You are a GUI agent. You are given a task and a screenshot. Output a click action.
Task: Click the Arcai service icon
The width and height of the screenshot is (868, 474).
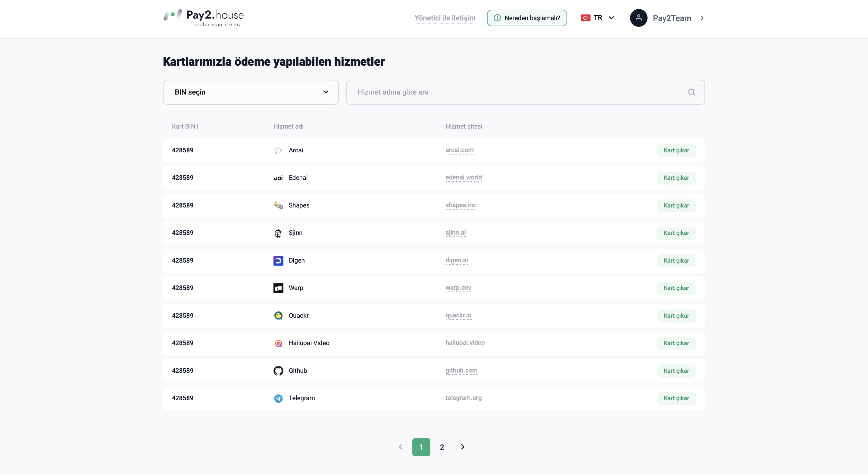point(278,150)
